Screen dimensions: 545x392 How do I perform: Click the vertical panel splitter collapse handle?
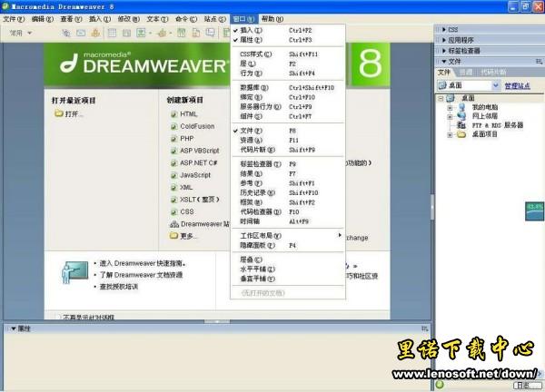click(x=432, y=207)
